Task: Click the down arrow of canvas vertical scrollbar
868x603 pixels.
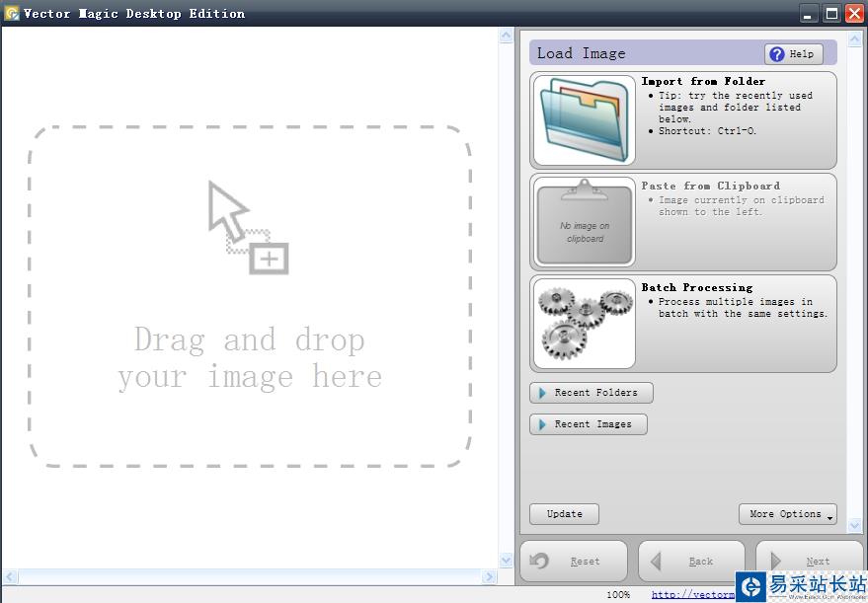Action: (x=506, y=560)
